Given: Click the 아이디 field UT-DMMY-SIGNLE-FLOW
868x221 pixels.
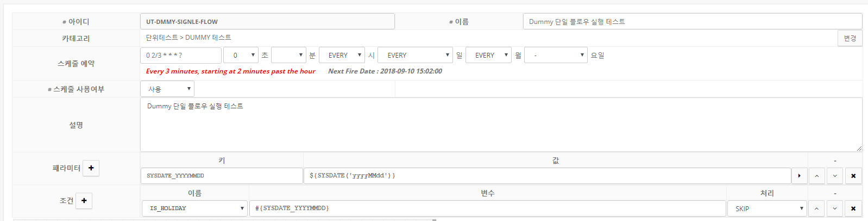Looking at the screenshot, I should [267, 22].
